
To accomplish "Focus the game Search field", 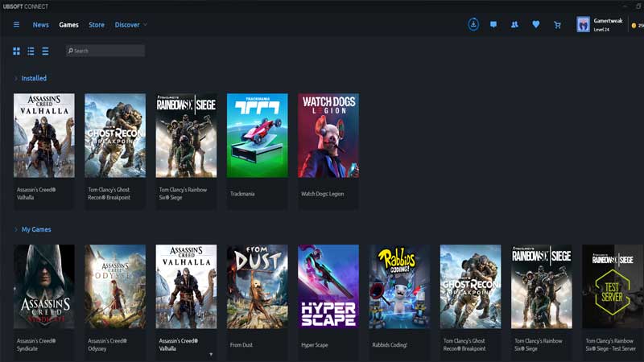I will tap(105, 51).
